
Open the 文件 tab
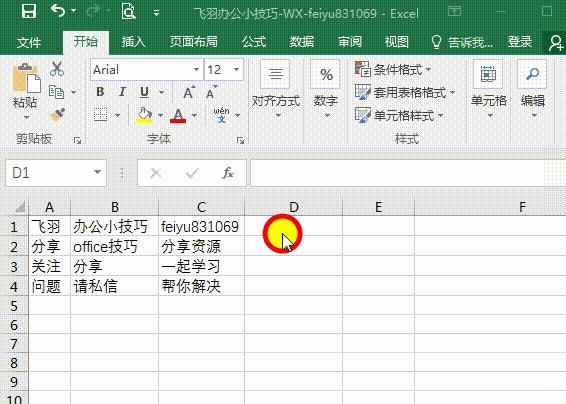[29, 43]
